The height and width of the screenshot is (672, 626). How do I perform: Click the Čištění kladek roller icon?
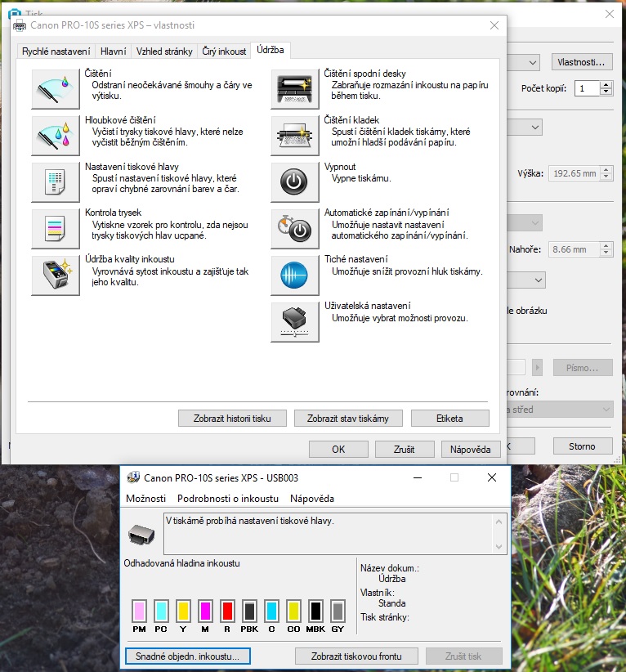295,136
